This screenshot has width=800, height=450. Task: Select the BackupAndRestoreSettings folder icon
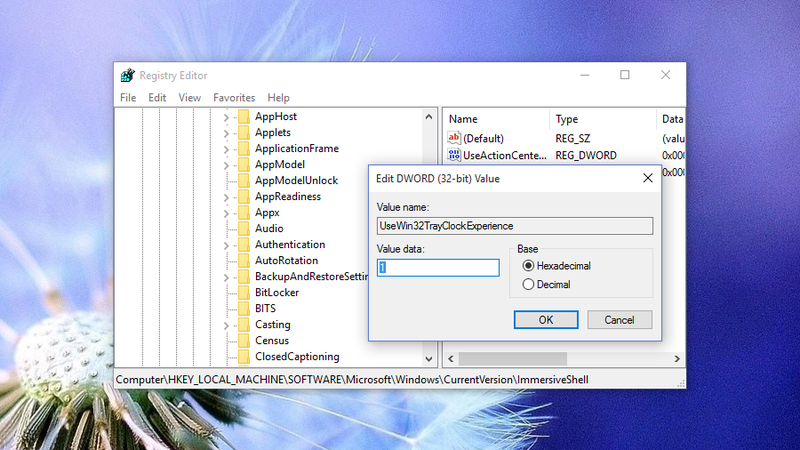(x=244, y=277)
